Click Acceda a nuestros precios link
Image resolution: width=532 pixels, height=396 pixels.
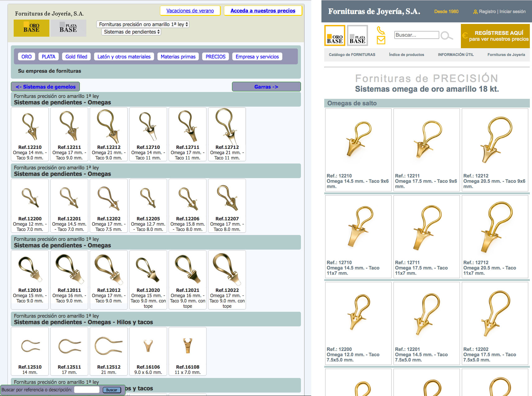[263, 11]
